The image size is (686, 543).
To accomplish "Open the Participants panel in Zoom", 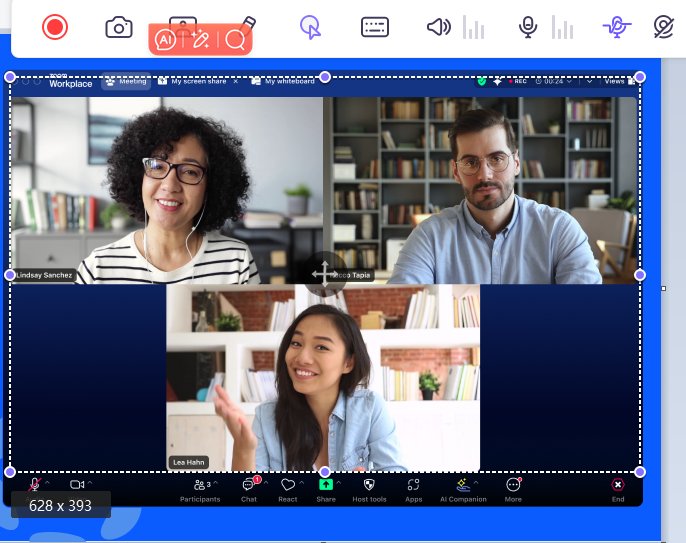I will pos(200,488).
